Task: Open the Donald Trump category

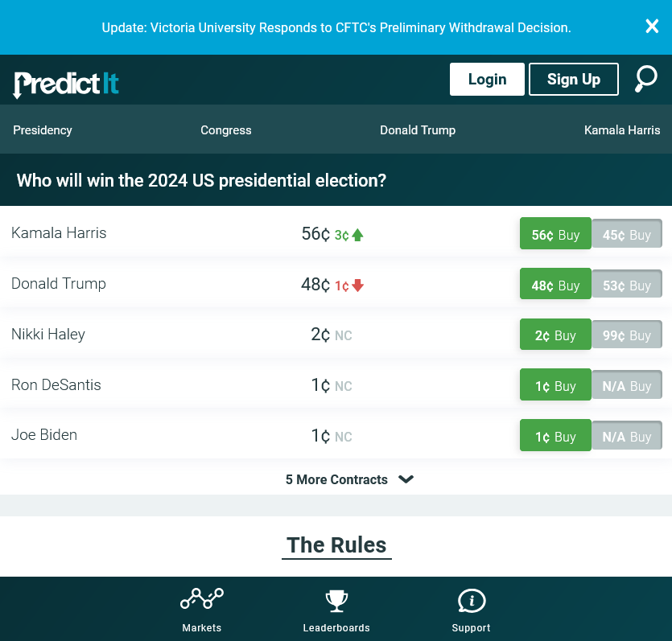Action: point(418,130)
